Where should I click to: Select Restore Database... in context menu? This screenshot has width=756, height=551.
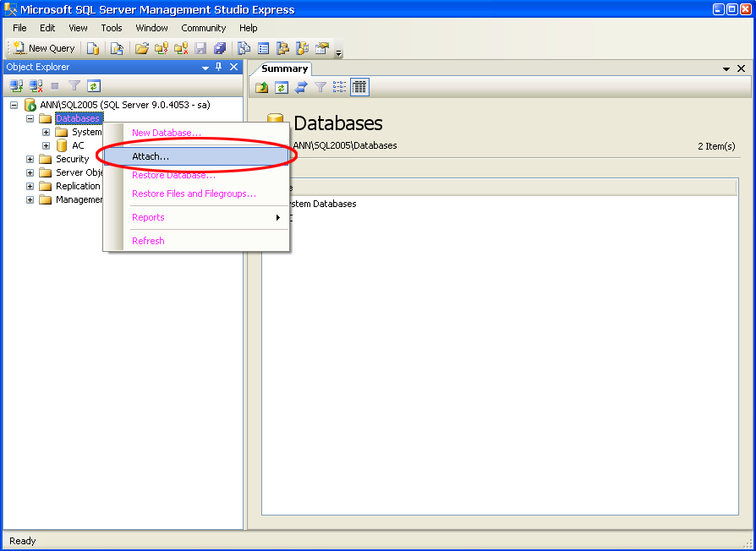173,175
